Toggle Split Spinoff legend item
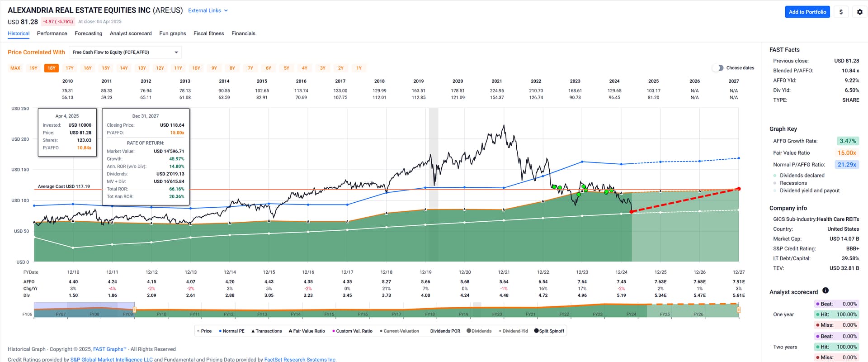868x362 pixels. pyautogui.click(x=549, y=331)
